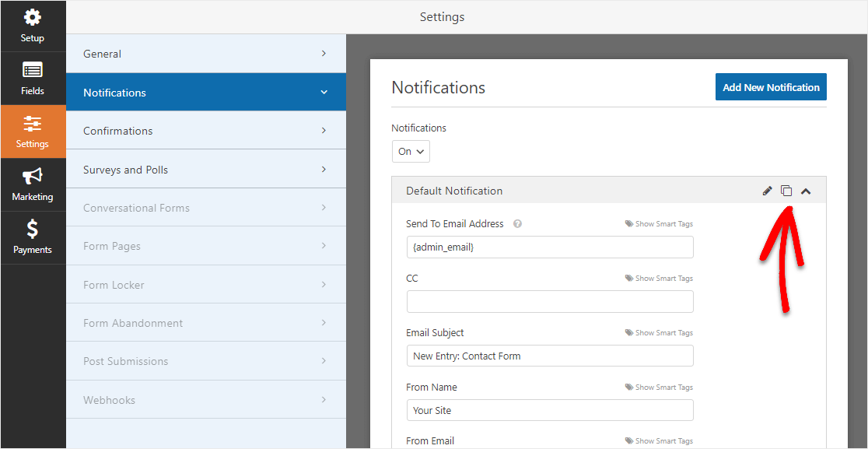
Task: Open Form Abandonment section
Action: tap(206, 323)
